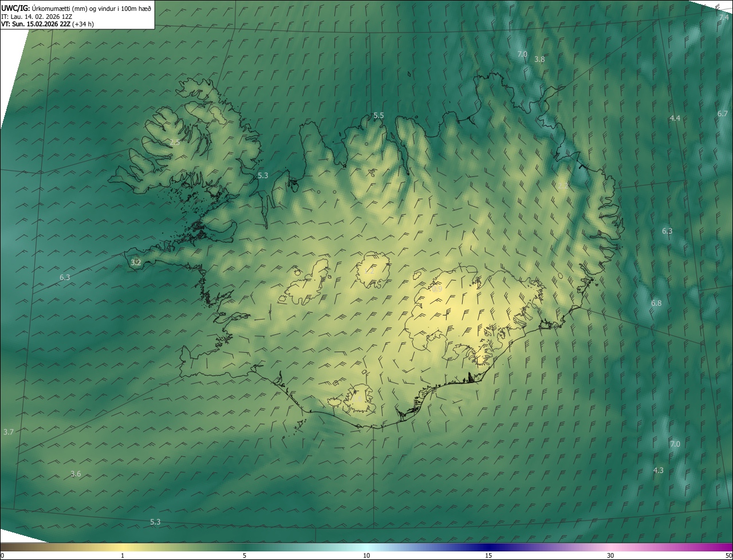This screenshot has height=560, width=733.
Task: Click the 2.6 value in the Westfjords
Action: [x=175, y=143]
